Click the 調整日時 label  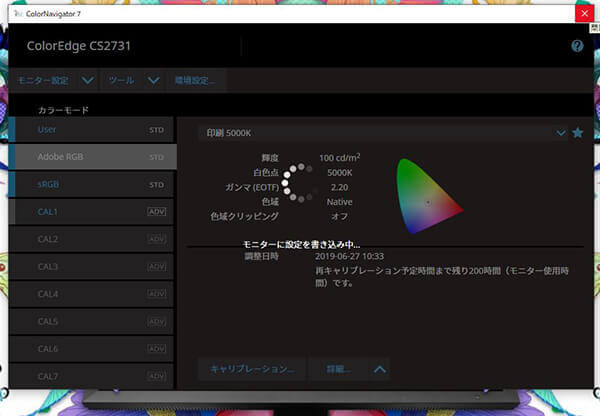pos(261,256)
